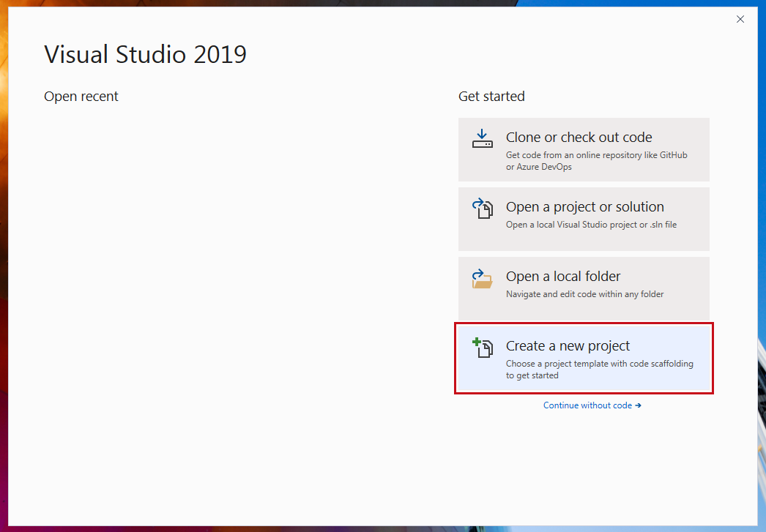Click 'Open a local Visual Studio project' description

(591, 225)
